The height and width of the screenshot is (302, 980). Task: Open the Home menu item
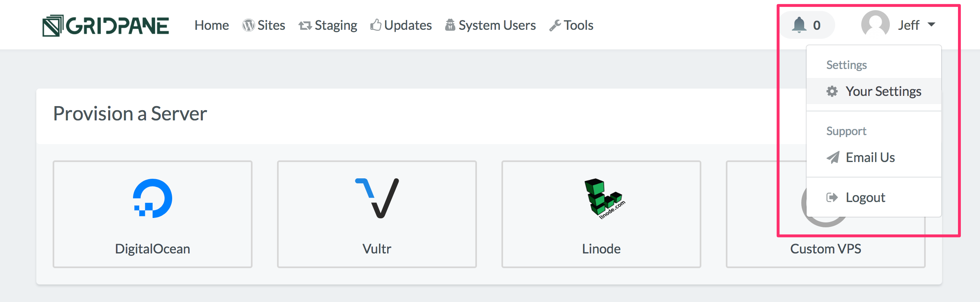click(211, 25)
